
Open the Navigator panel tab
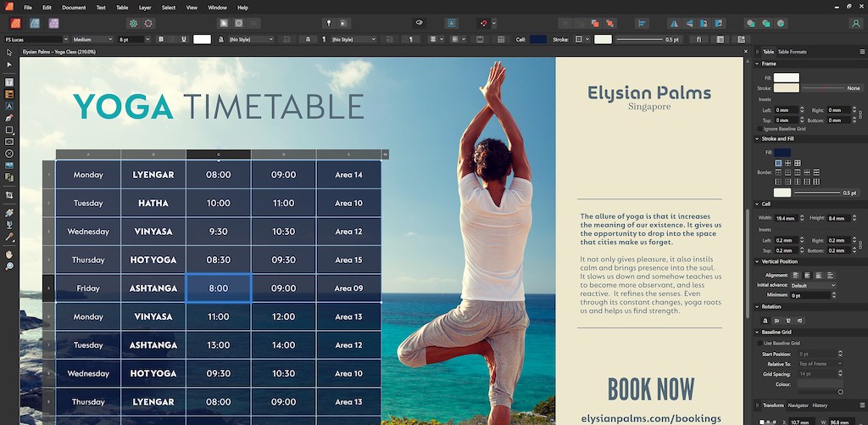click(798, 405)
